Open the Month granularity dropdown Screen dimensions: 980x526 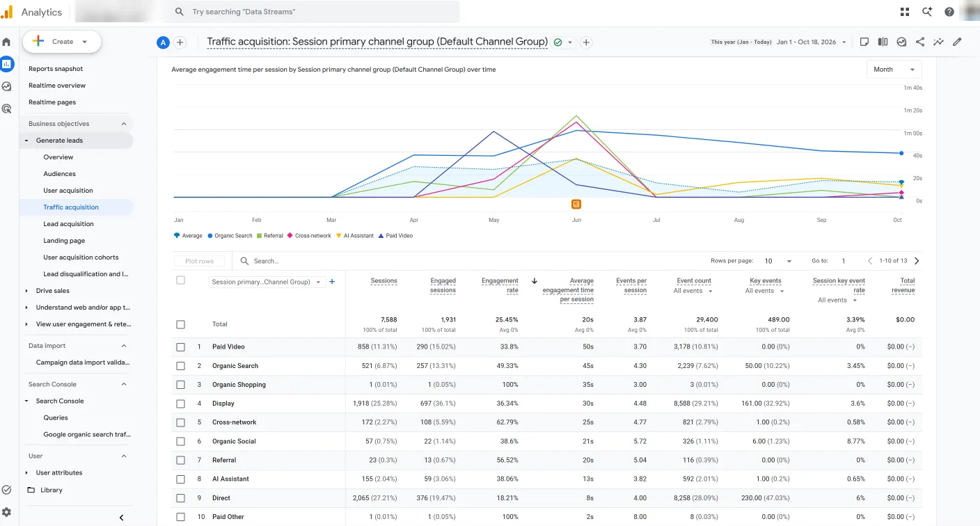coord(894,70)
